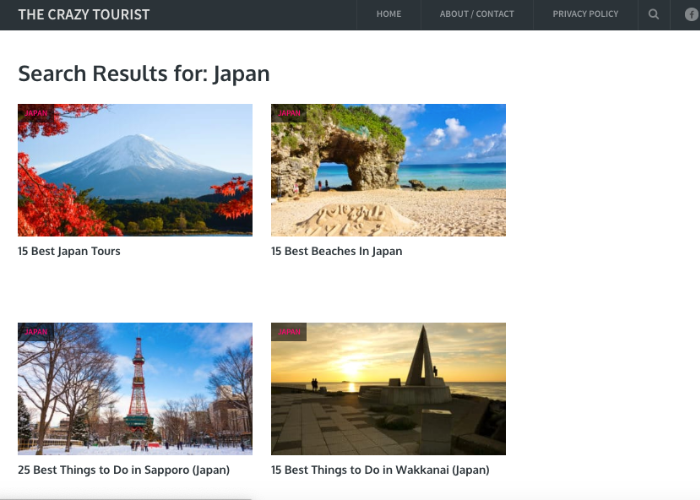Click the '15 Best Japan Tours' title
The height and width of the screenshot is (500, 700).
point(69,251)
